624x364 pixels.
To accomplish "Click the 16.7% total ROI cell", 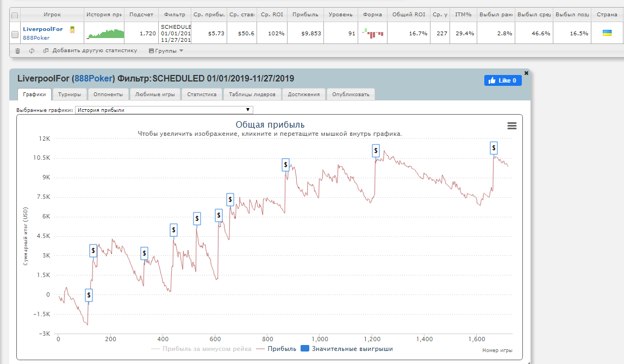I will pos(409,34).
